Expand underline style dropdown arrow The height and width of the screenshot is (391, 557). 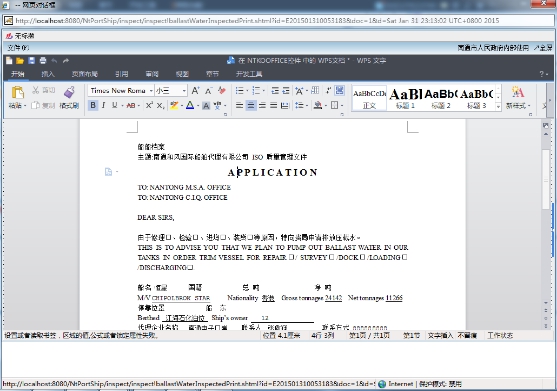(122, 106)
